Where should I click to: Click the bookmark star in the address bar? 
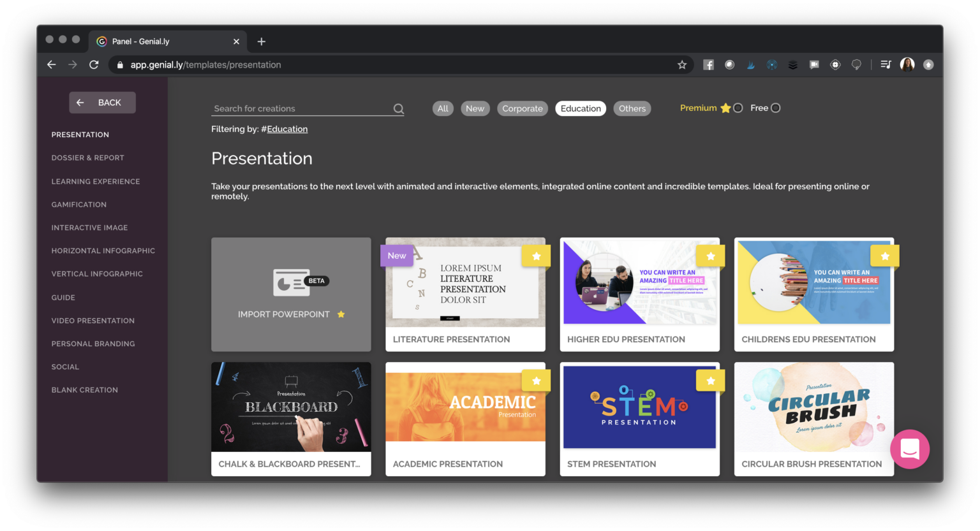(x=682, y=64)
